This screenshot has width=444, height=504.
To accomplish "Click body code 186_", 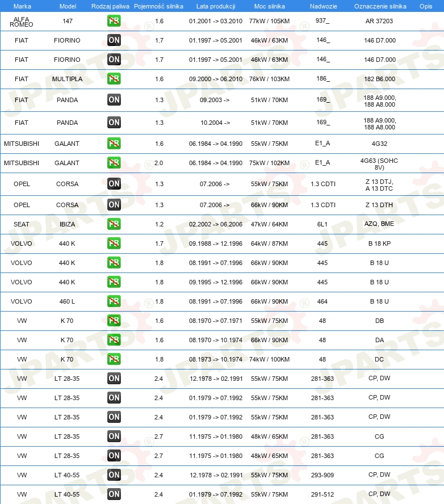I will tap(323, 78).
